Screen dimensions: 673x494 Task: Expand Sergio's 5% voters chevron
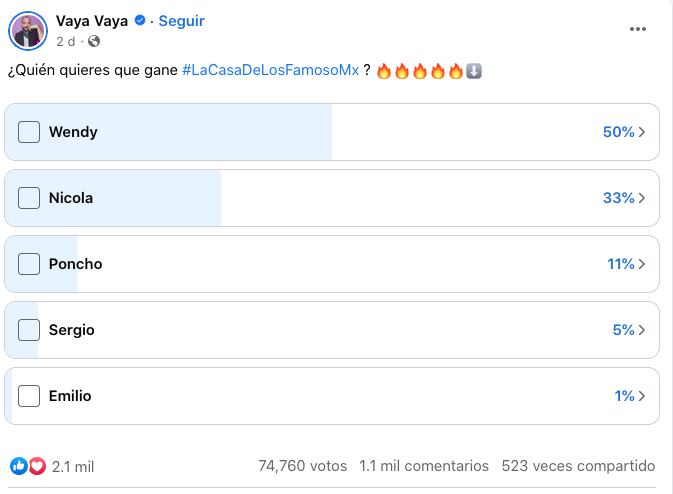[x=641, y=330]
